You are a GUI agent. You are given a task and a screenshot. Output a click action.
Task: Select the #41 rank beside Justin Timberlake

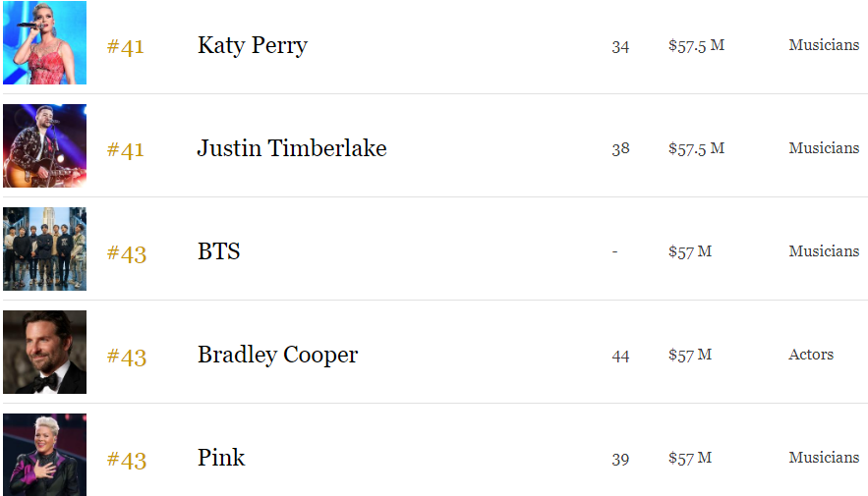click(126, 149)
